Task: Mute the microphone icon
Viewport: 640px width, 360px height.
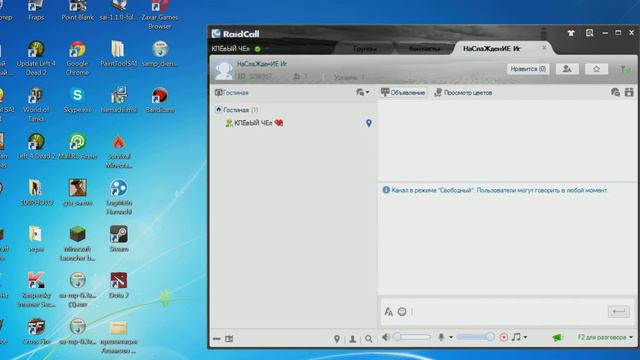Action: pyautogui.click(x=441, y=337)
